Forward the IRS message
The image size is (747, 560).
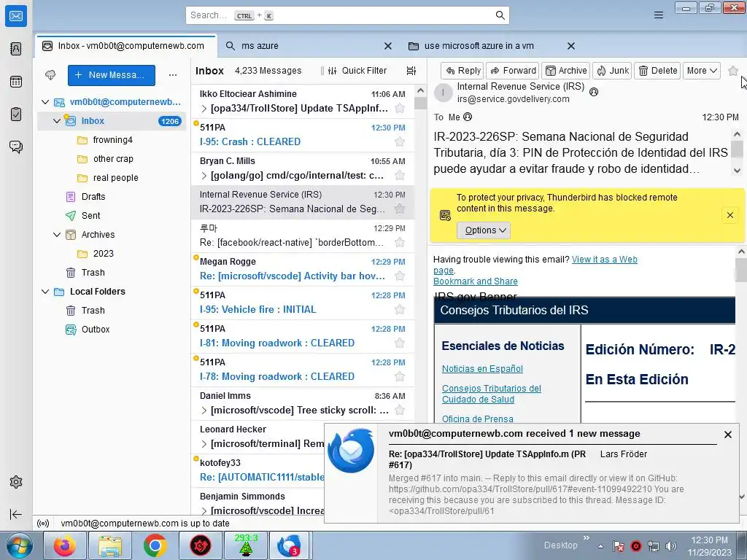pos(513,71)
